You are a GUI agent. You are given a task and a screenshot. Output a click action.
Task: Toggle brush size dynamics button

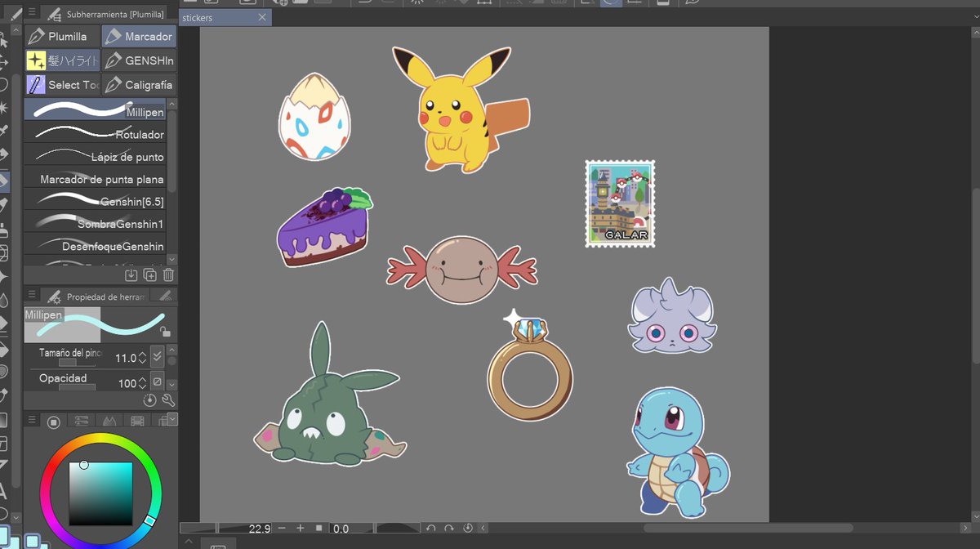click(158, 357)
